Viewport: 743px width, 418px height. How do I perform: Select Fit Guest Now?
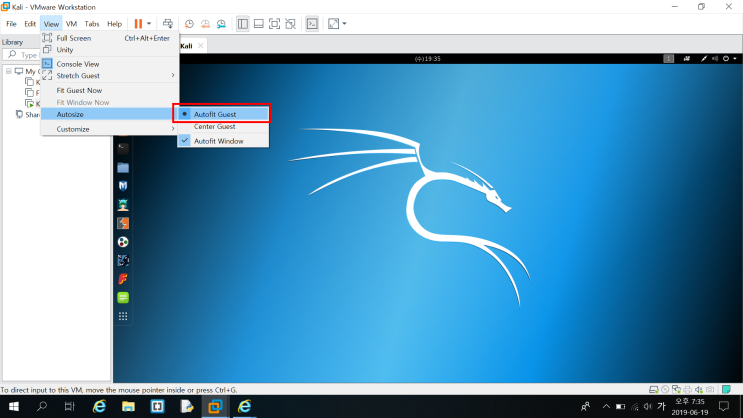point(110,90)
